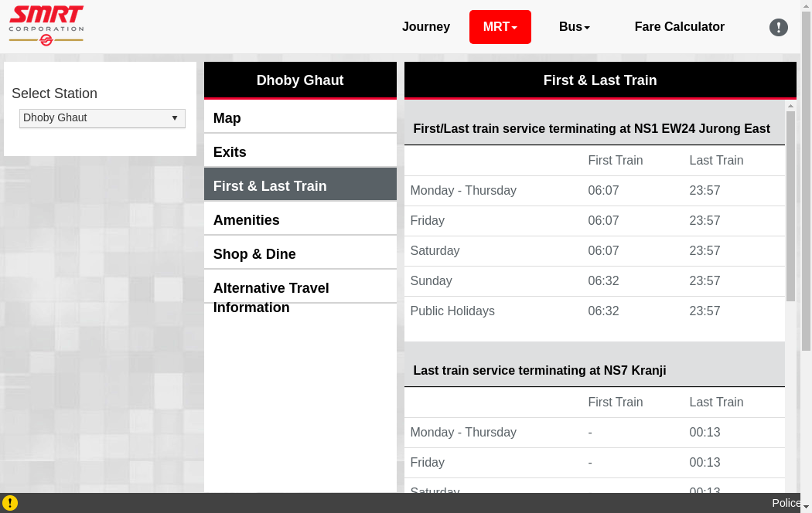Click the timetable scrollbar up arrow
The height and width of the screenshot is (513, 812).
790,106
